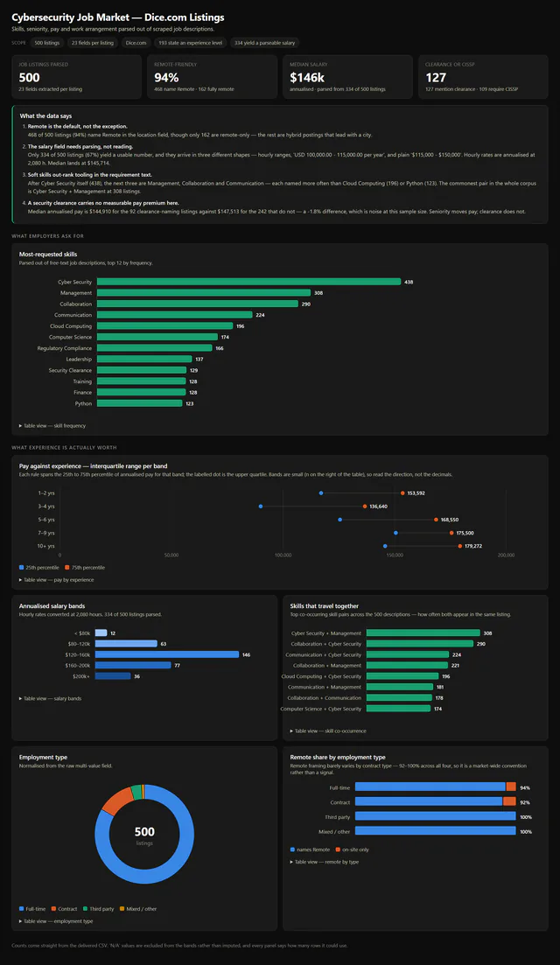
Task: Click the 334 yield a parseable salary chip
Action: [x=264, y=43]
